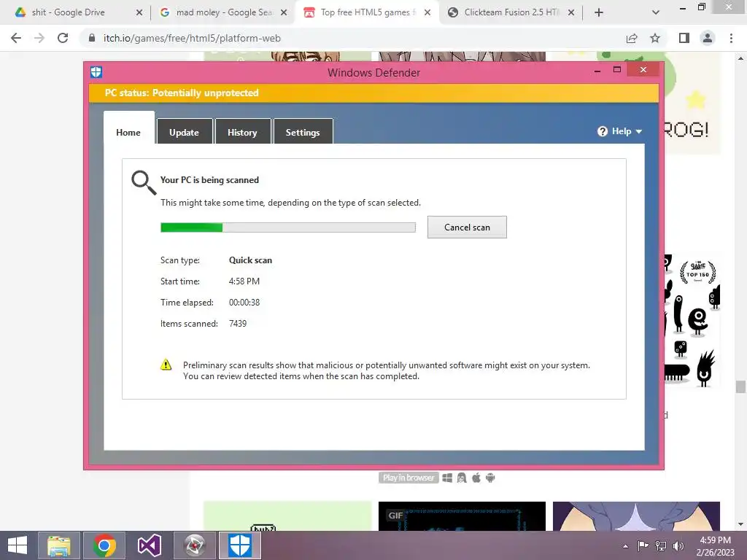Open a new Chrome tab
Viewport: 747px width, 560px height.
pyautogui.click(x=599, y=13)
